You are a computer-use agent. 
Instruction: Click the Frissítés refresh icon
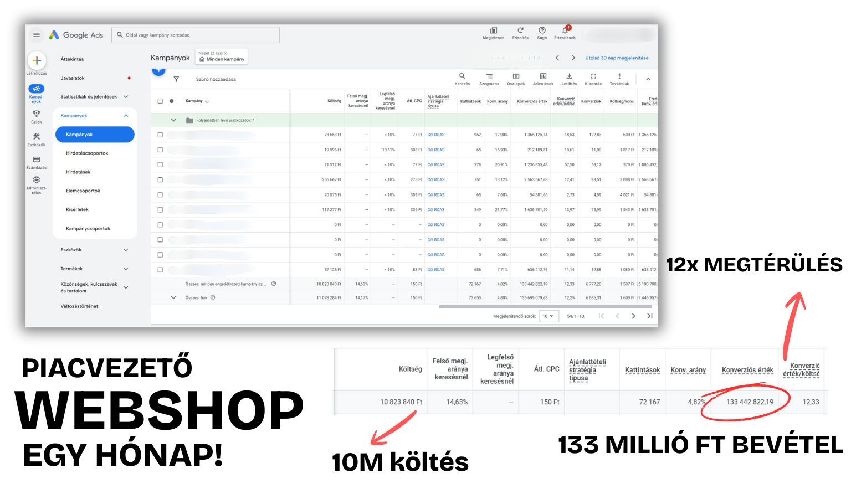tap(520, 30)
